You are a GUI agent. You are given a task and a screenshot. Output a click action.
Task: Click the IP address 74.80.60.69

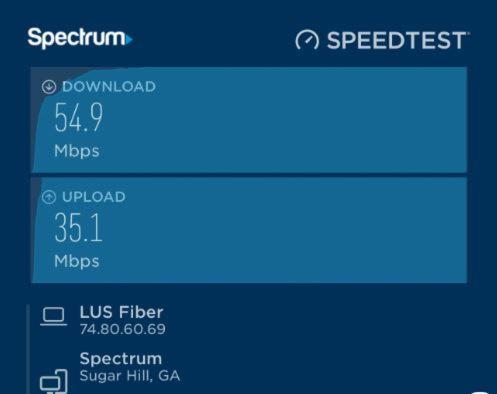pos(123,329)
